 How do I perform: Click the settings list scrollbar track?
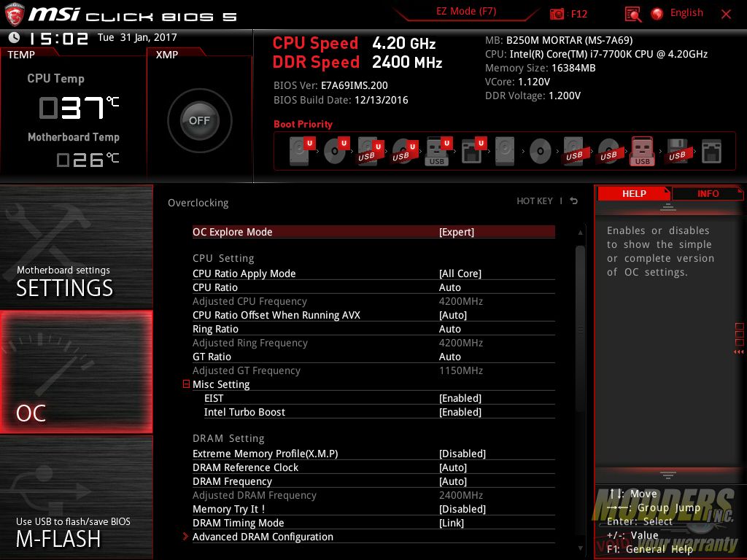pos(580,391)
